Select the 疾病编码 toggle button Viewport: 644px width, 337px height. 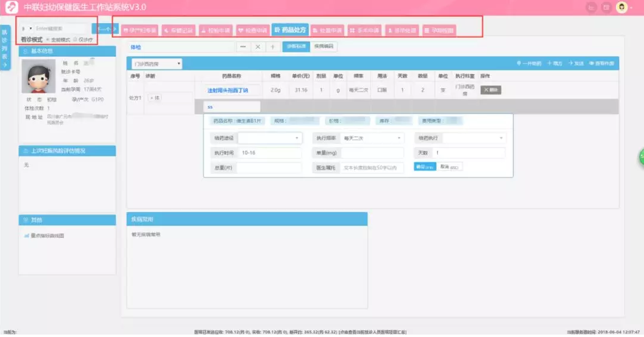[324, 47]
